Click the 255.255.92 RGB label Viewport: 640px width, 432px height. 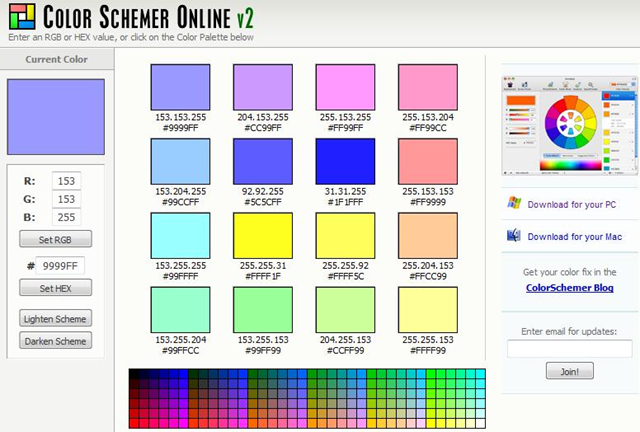click(345, 266)
